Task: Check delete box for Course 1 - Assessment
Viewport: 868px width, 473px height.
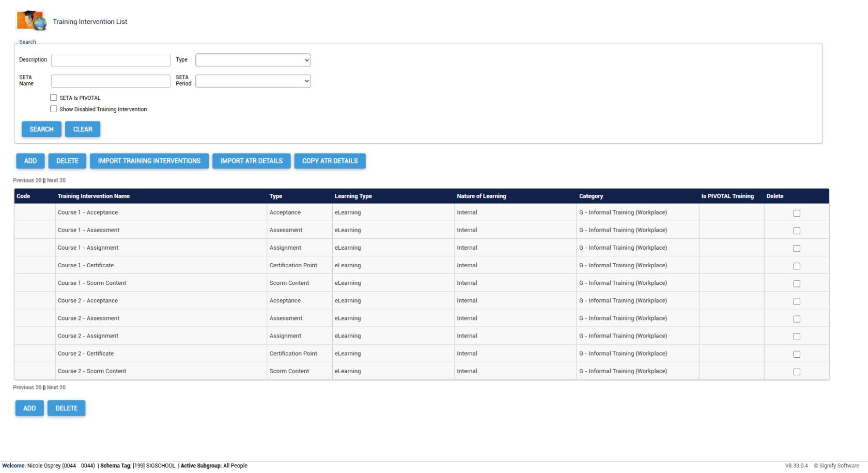Action: [797, 231]
